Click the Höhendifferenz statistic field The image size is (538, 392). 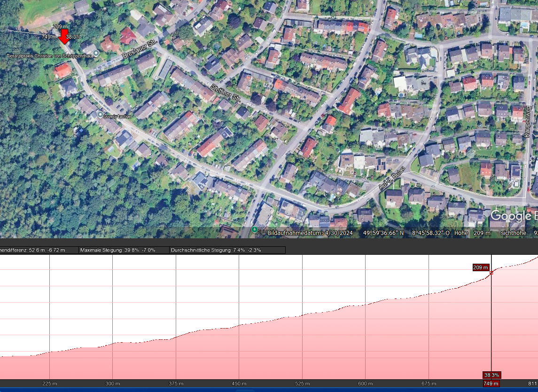click(38, 250)
